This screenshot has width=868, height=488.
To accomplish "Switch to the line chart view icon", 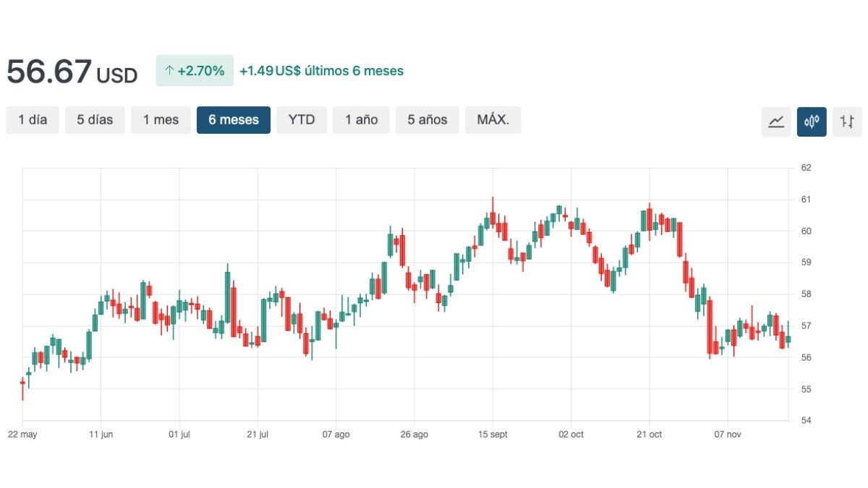I will pyautogui.click(x=776, y=121).
